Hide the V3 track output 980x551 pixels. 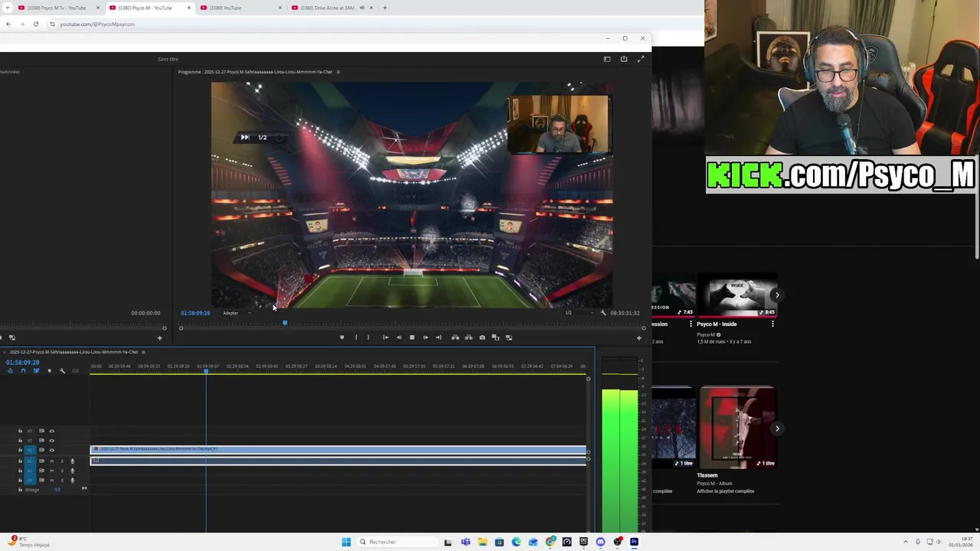52,431
